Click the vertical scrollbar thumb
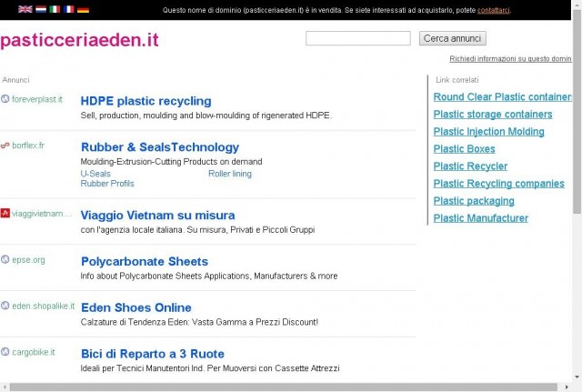 [x=577, y=111]
